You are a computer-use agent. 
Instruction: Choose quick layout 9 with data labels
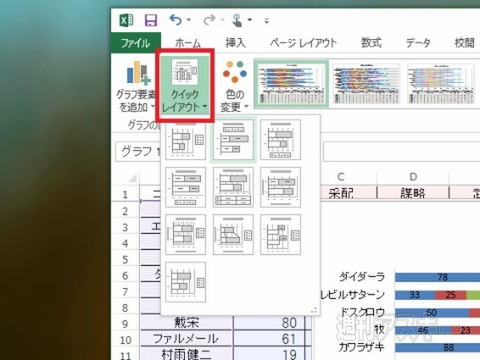pyautogui.click(x=280, y=235)
